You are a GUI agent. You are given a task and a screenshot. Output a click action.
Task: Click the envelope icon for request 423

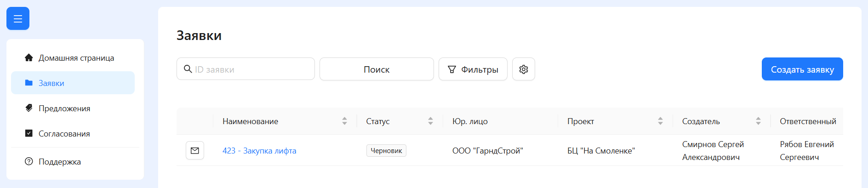[x=195, y=150]
